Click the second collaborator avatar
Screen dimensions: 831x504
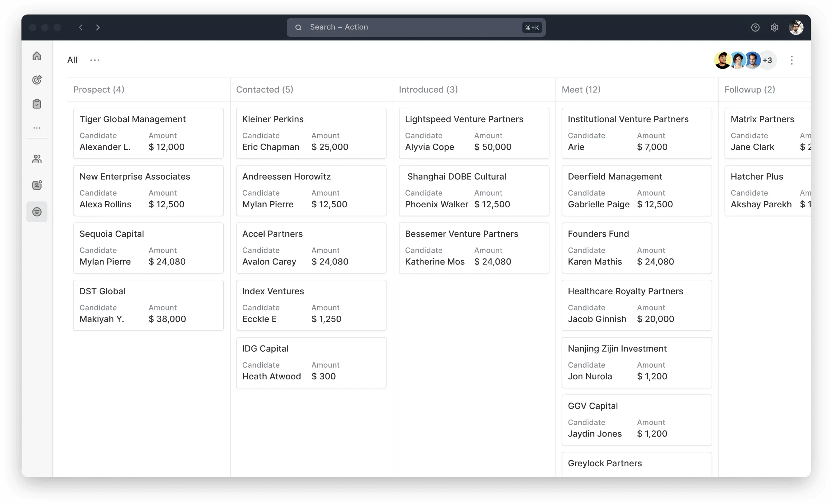click(x=738, y=60)
